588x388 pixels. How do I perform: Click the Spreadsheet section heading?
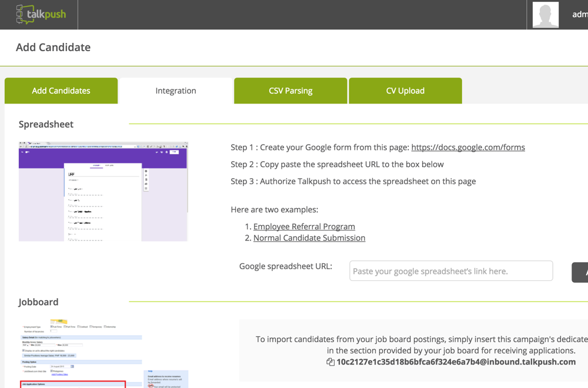(x=46, y=124)
